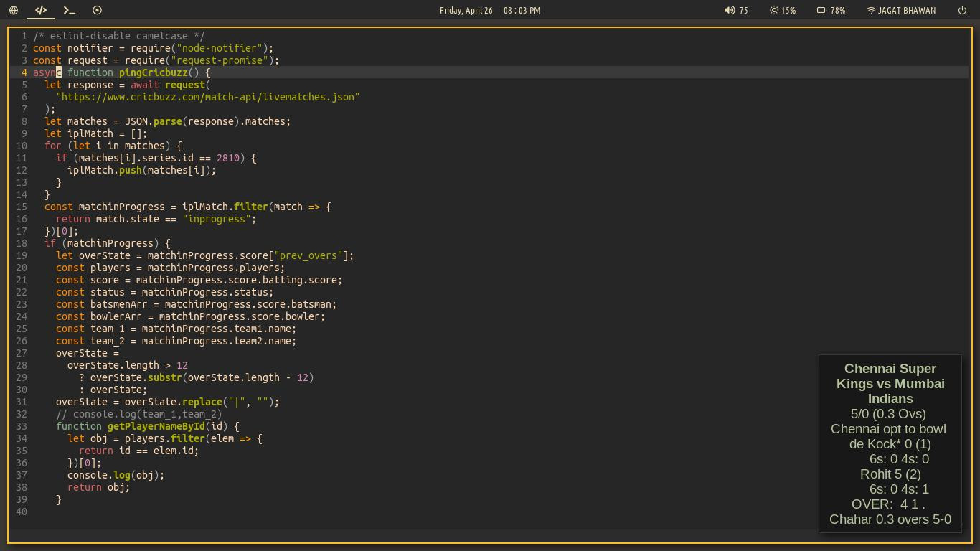Screen dimensions: 980x551
Task: Click the cricbuzz livematches.json URL string
Action: tap(208, 97)
